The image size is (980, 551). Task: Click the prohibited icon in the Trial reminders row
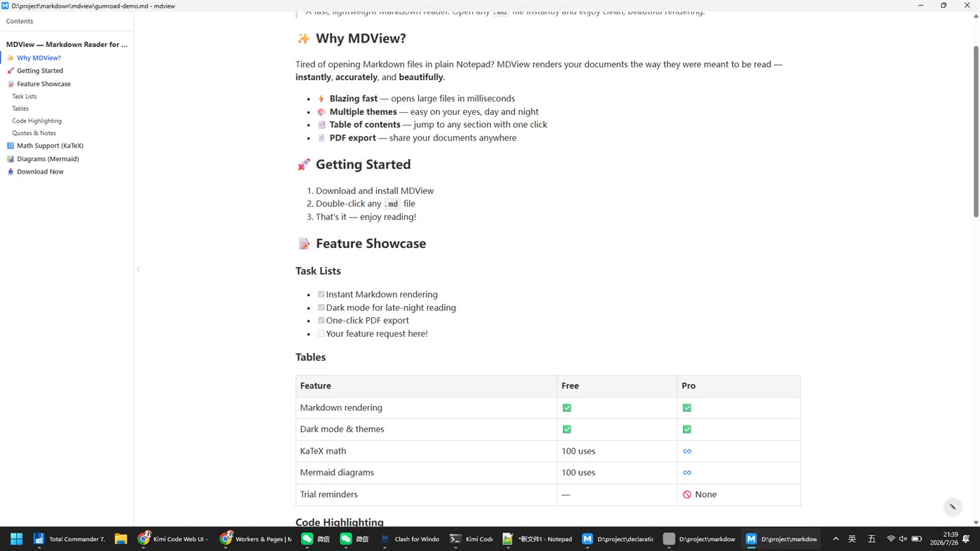click(x=686, y=494)
